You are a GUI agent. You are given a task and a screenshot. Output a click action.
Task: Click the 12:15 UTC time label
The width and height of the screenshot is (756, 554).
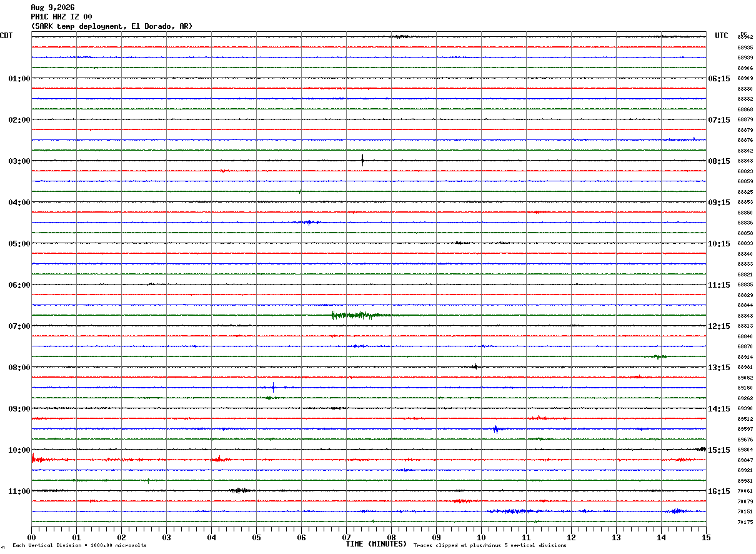(x=719, y=326)
